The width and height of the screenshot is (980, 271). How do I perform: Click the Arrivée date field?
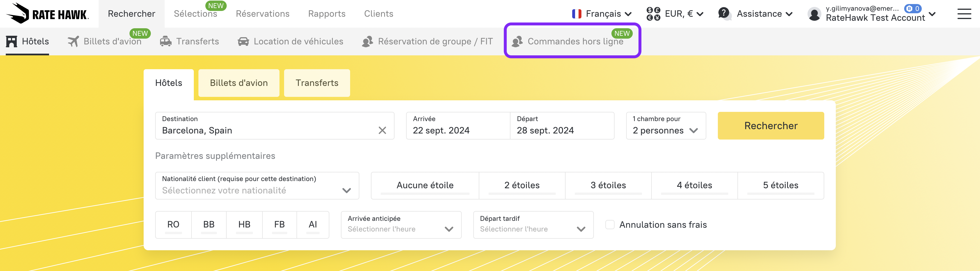[x=458, y=126]
